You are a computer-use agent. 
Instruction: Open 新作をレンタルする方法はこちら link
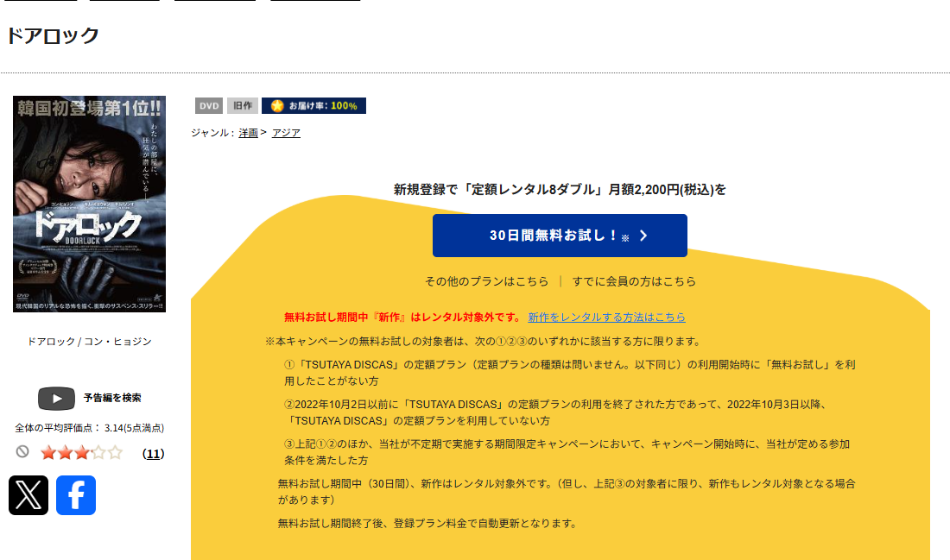[x=606, y=317]
